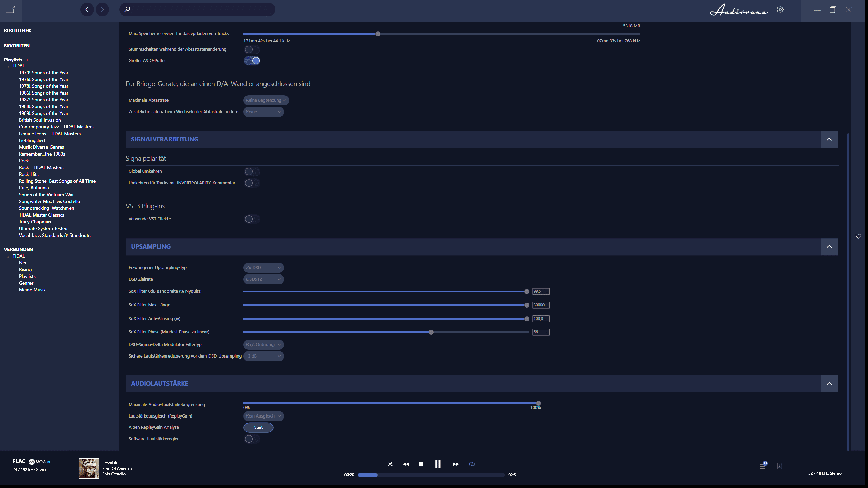Screen dimensions: 868x488
Task: Enable Global umkehren polarity toggle
Action: 252,171
